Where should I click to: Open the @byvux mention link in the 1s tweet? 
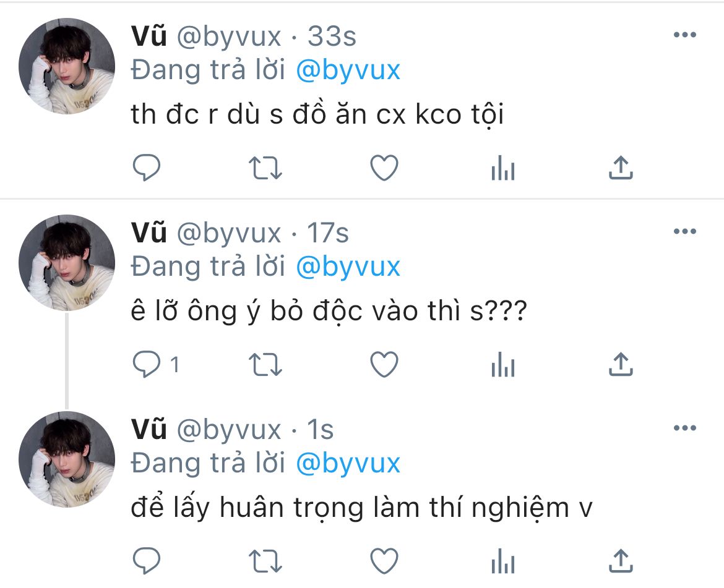tap(348, 464)
